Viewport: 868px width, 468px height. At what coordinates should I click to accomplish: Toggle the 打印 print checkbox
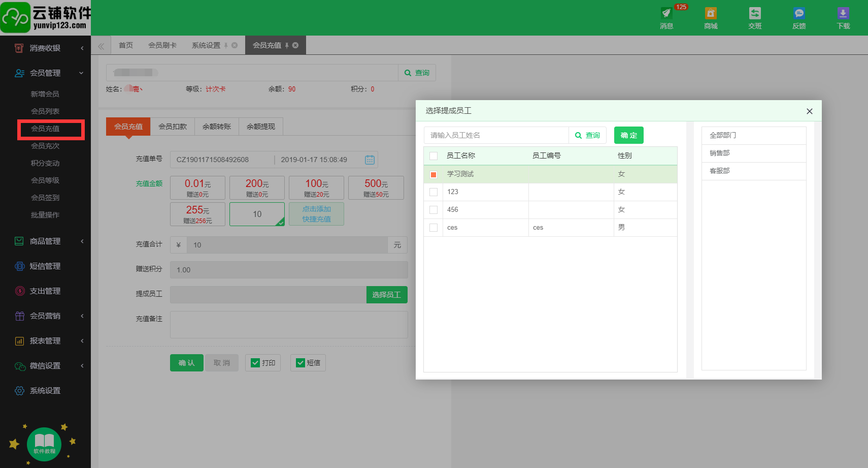pyautogui.click(x=256, y=363)
